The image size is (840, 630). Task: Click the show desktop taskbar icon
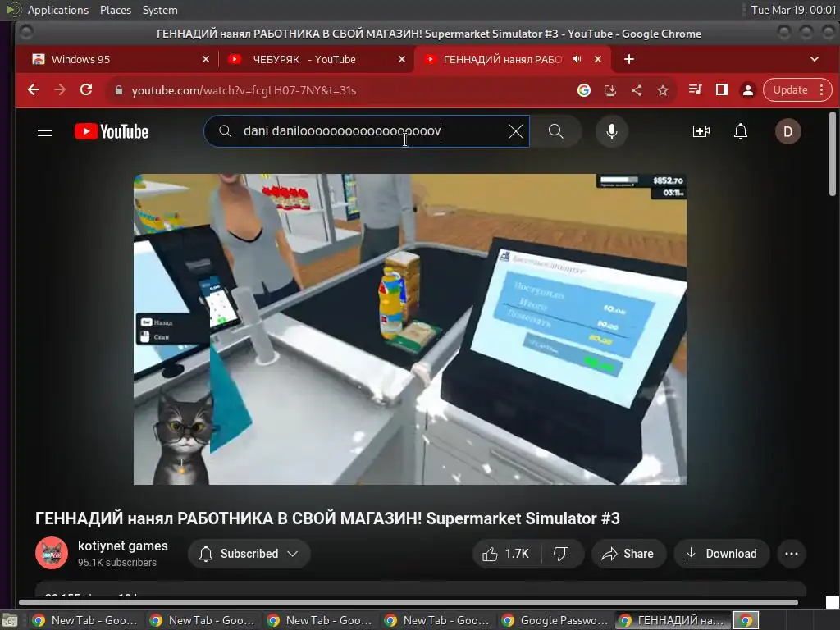10,620
